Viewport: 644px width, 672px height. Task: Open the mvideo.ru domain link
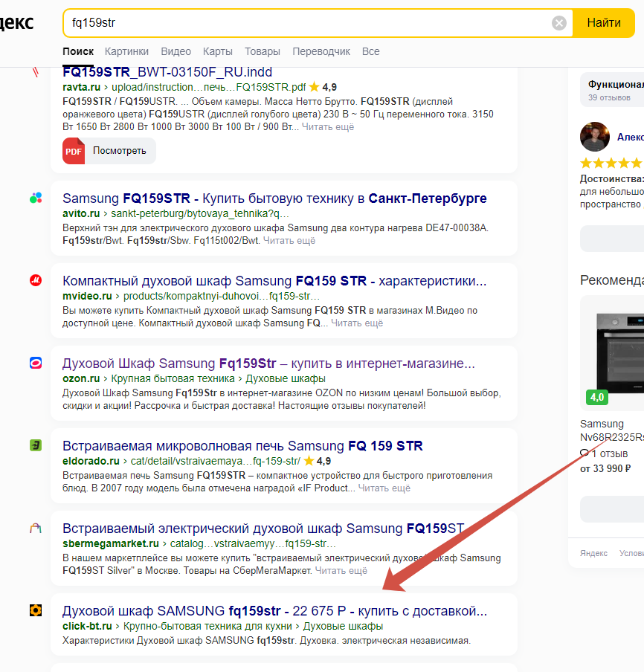(x=87, y=296)
